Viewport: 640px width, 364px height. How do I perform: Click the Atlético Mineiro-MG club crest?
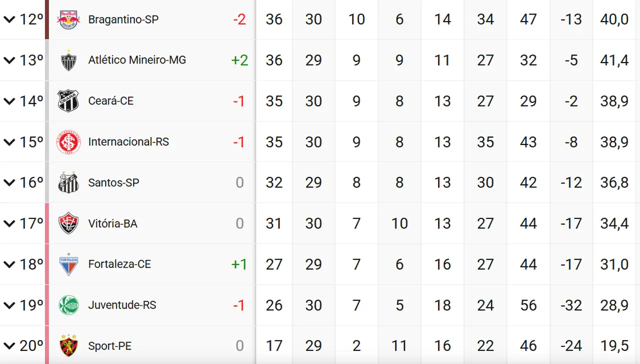pos(68,60)
